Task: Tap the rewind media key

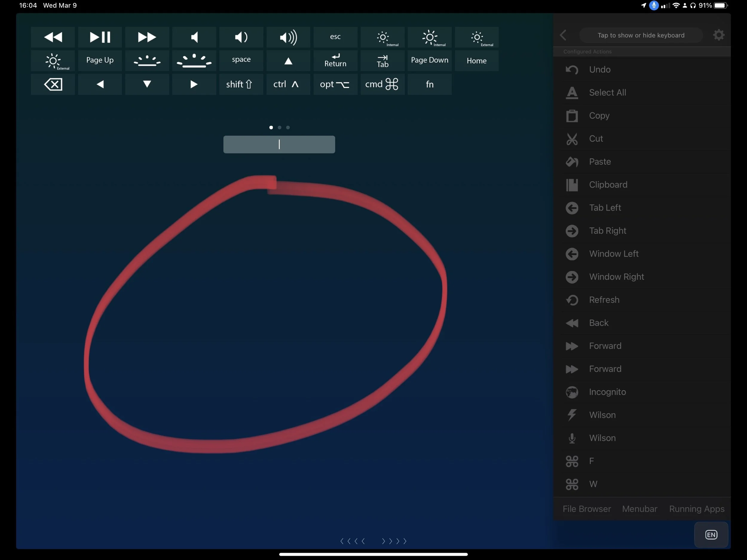Action: coord(53,37)
